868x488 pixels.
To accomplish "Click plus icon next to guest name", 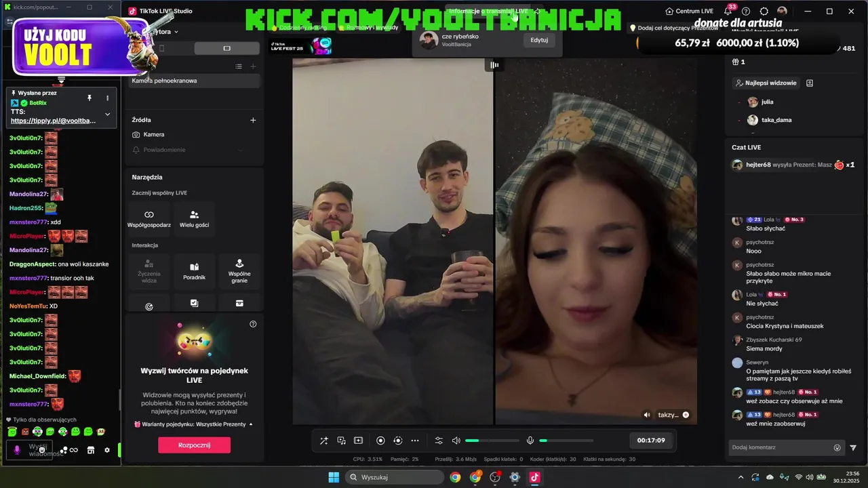I will (x=686, y=415).
